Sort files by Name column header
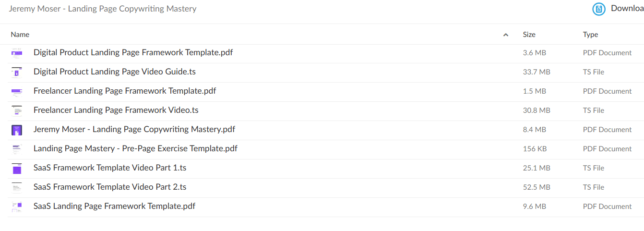The image size is (644, 231). point(20,35)
